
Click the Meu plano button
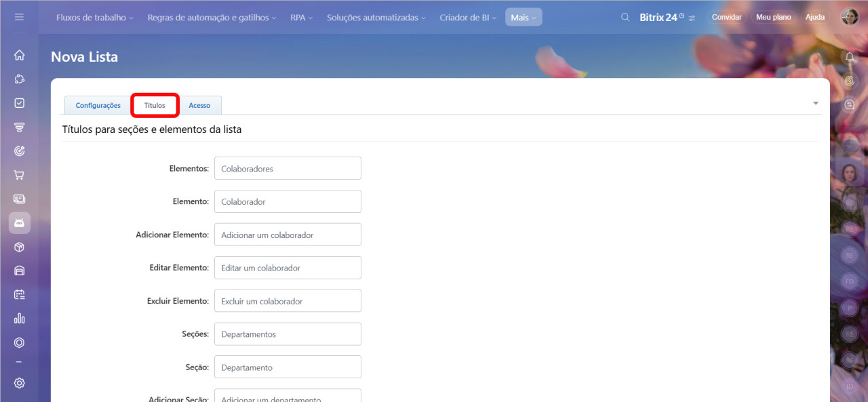pyautogui.click(x=773, y=18)
